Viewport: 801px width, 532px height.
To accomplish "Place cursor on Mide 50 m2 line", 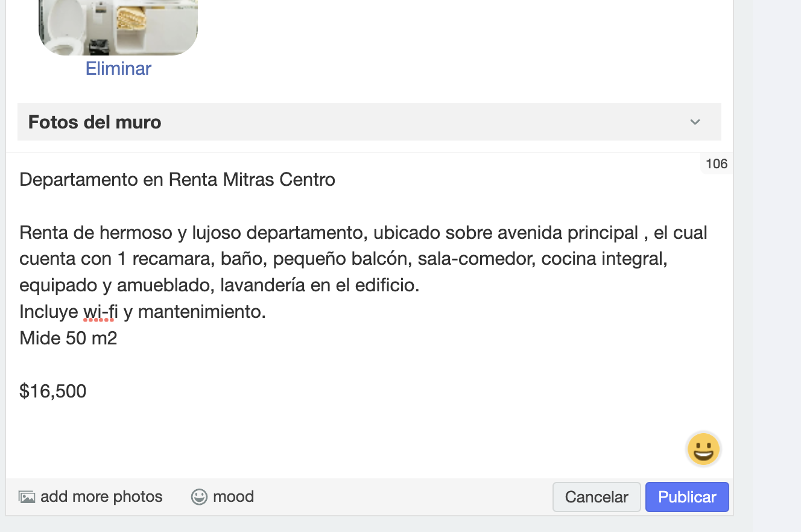I will (68, 338).
